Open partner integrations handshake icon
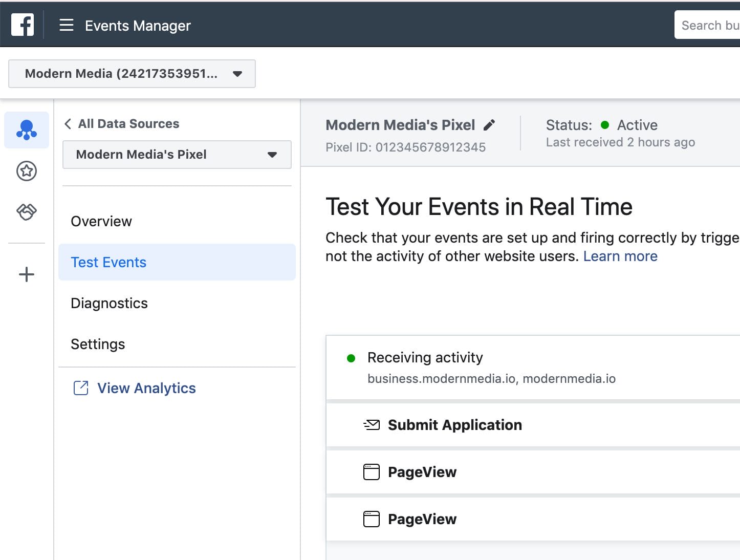740x560 pixels. coord(27,211)
